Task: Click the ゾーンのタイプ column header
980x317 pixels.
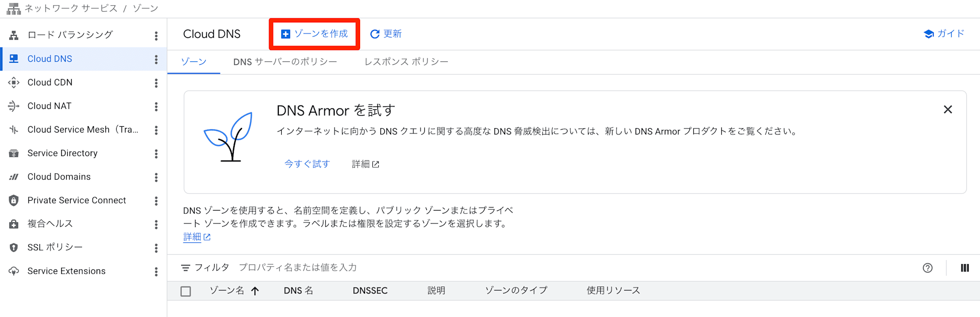Action: [516, 291]
